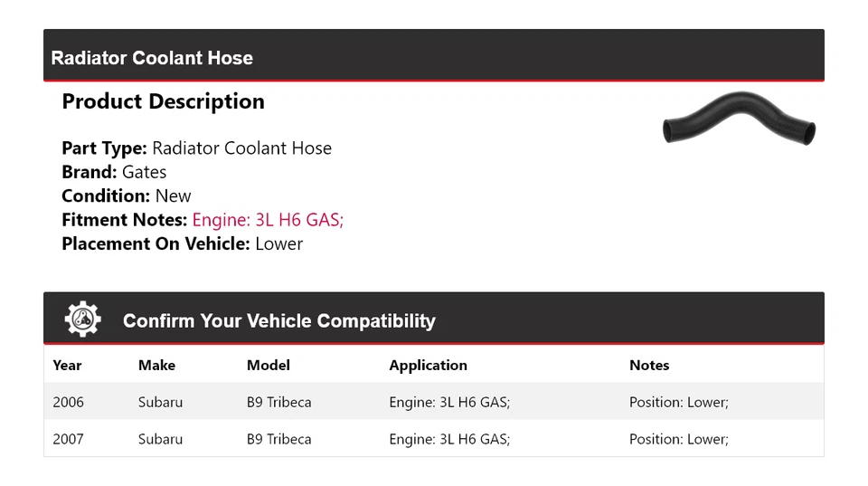Click 'B9 Tribeca' in the 2007 row
This screenshot has height=486, width=868.
[278, 439]
